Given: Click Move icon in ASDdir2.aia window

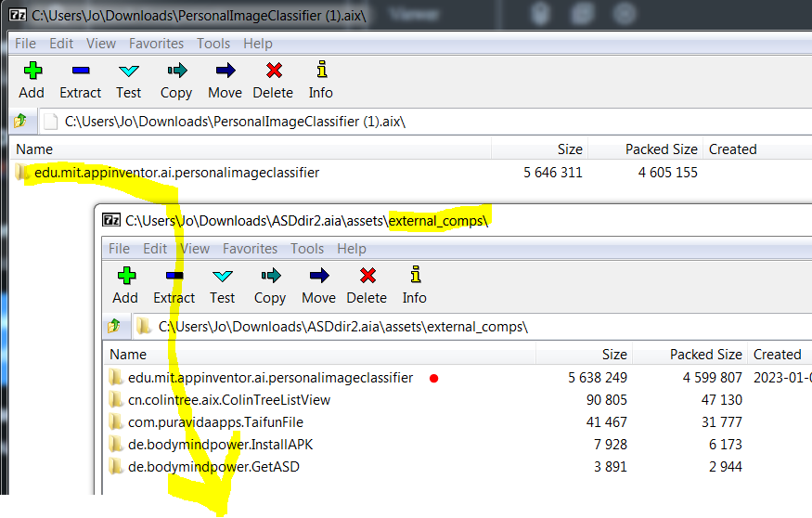Looking at the screenshot, I should point(319,276).
